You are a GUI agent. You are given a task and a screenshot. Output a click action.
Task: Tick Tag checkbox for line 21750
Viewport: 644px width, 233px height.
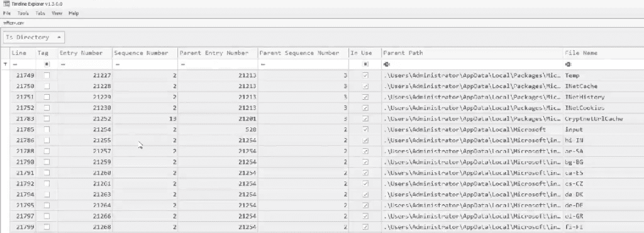pyautogui.click(x=47, y=86)
